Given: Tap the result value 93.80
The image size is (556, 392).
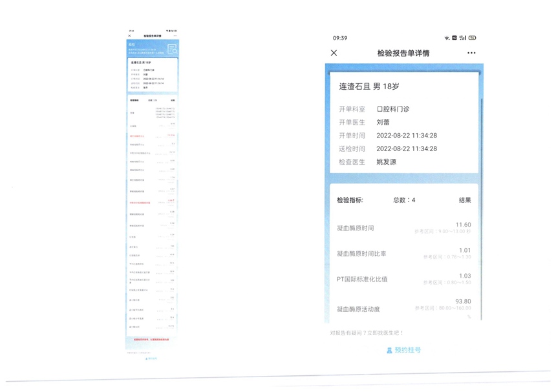Looking at the screenshot, I should [463, 302].
